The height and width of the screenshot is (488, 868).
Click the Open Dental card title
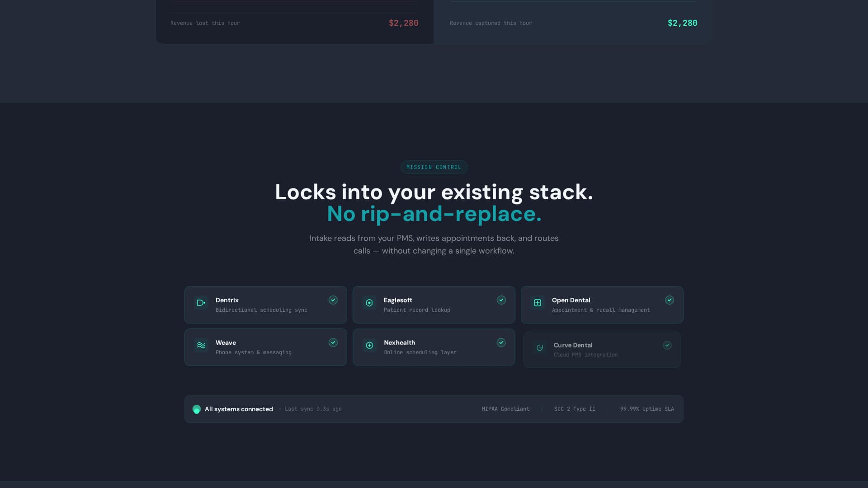tap(571, 300)
